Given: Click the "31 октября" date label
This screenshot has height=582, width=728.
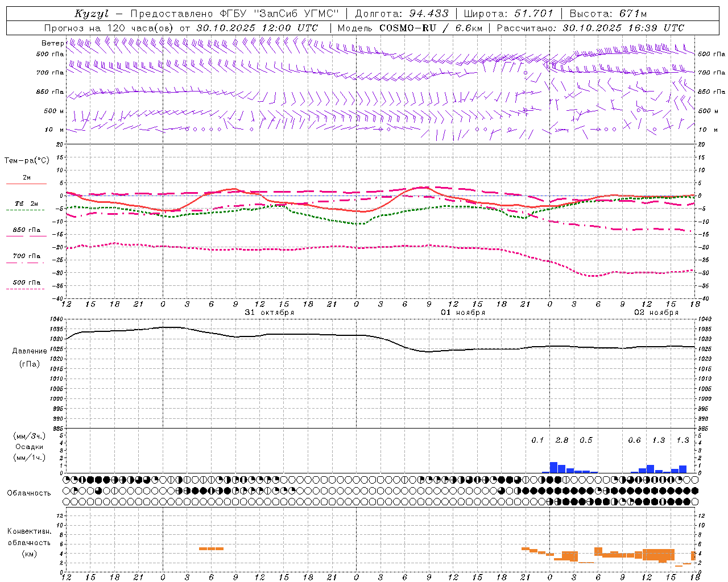Looking at the screenshot, I should click(x=270, y=312).
